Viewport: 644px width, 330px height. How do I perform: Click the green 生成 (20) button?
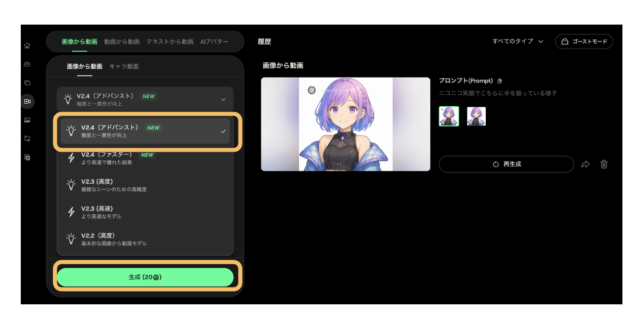click(145, 277)
